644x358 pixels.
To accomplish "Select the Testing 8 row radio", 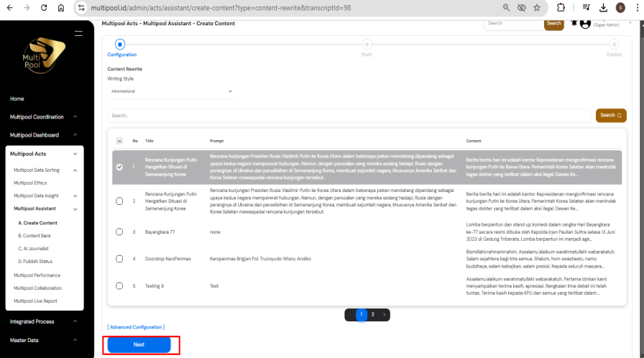I will (119, 285).
